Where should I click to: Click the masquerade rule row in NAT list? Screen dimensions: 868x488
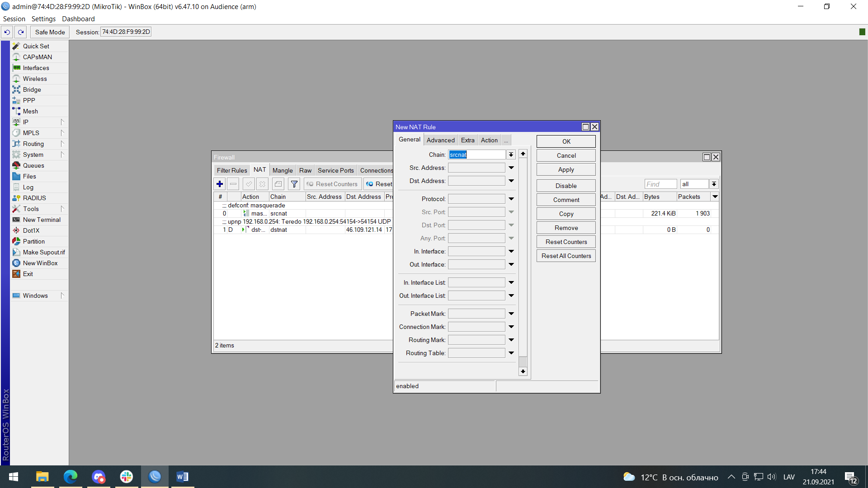[298, 213]
